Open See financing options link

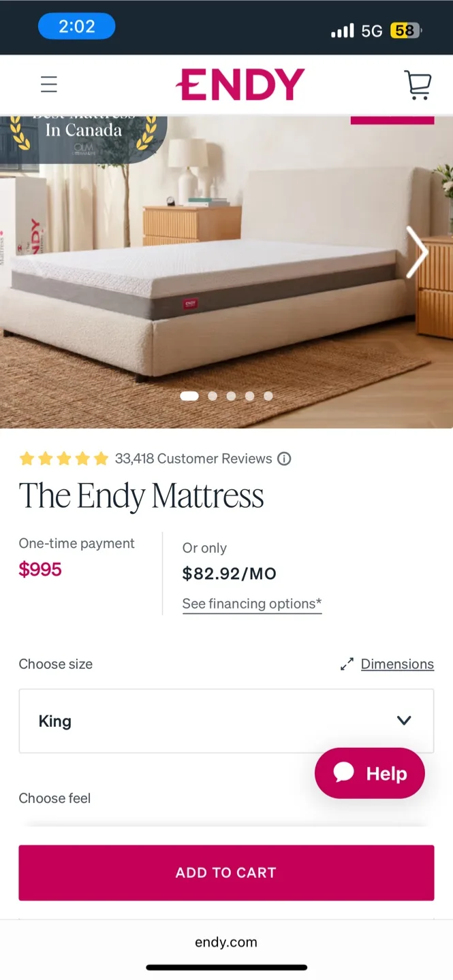click(x=251, y=604)
